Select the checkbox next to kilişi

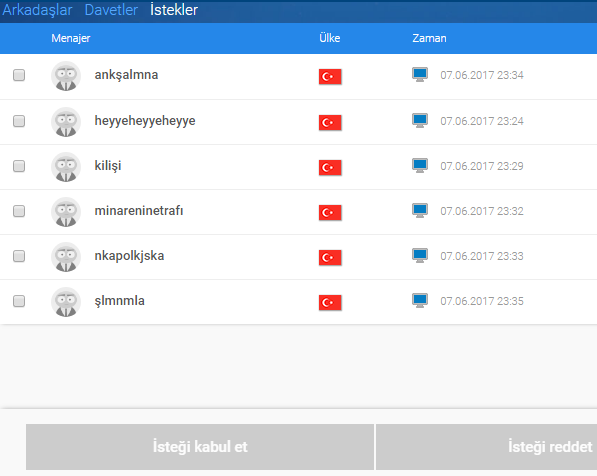point(19,166)
